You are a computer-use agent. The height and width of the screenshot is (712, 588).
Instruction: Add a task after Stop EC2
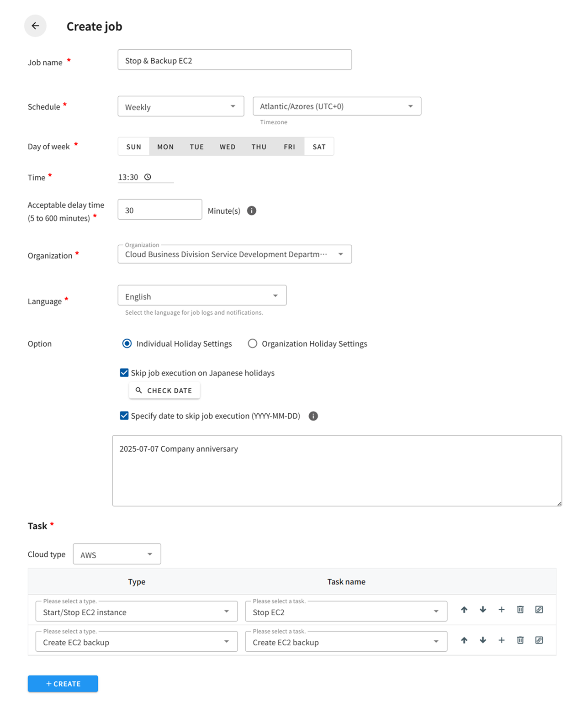[502, 610]
